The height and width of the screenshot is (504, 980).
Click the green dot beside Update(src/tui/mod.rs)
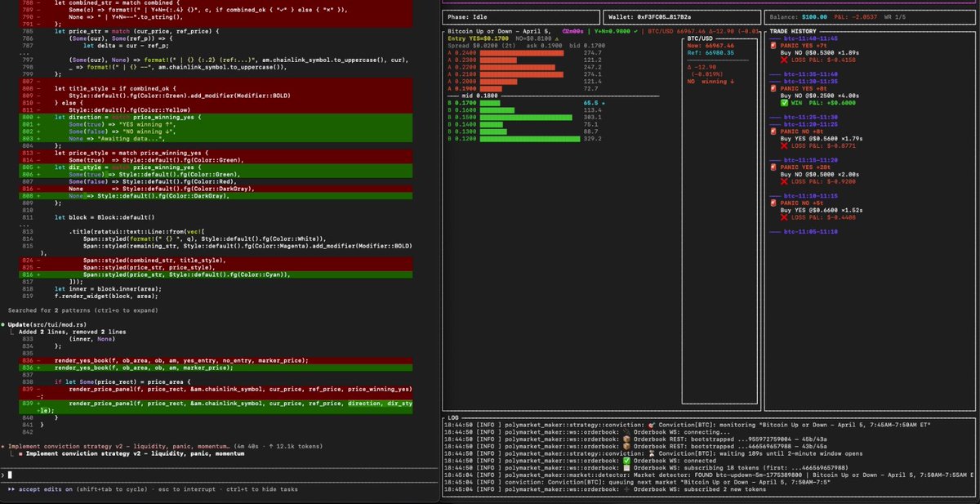pos(4,324)
